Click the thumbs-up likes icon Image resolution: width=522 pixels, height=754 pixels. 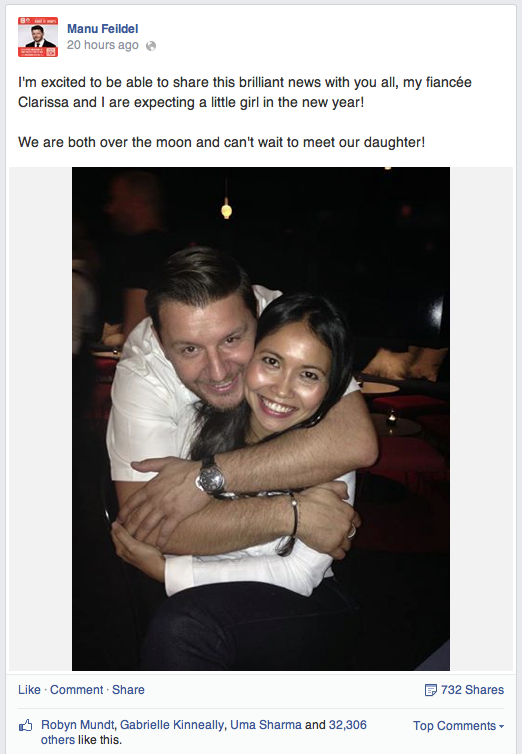[x=25, y=725]
